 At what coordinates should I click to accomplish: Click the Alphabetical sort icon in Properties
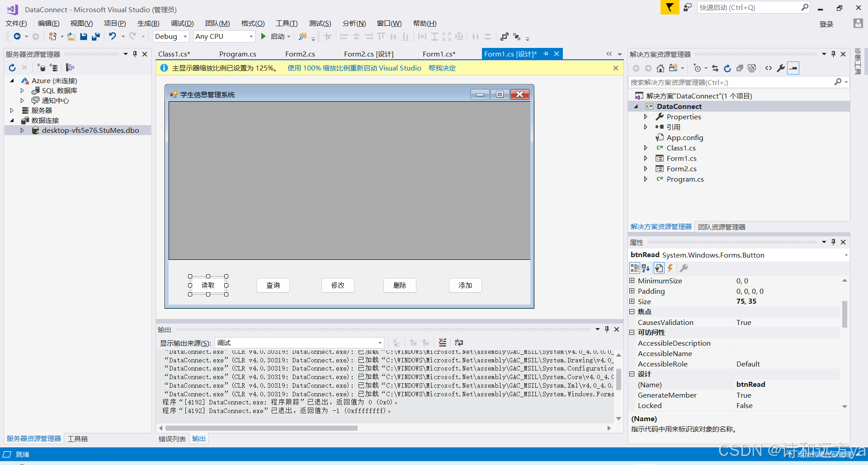(646, 268)
